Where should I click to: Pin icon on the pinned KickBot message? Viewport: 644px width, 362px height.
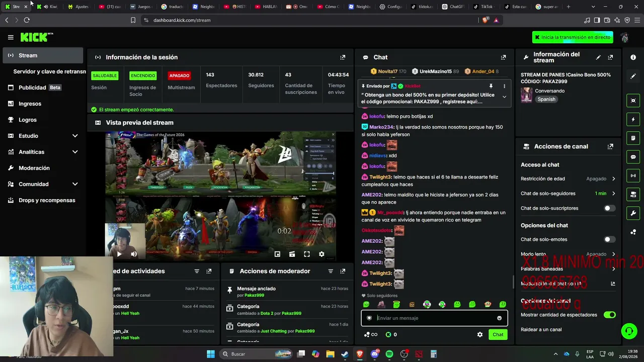click(491, 86)
